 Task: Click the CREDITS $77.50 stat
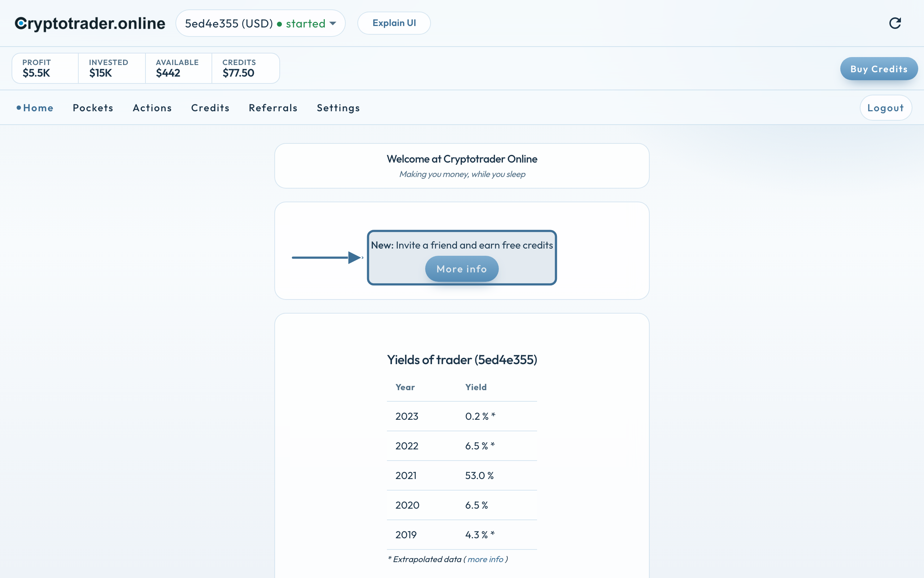[245, 68]
